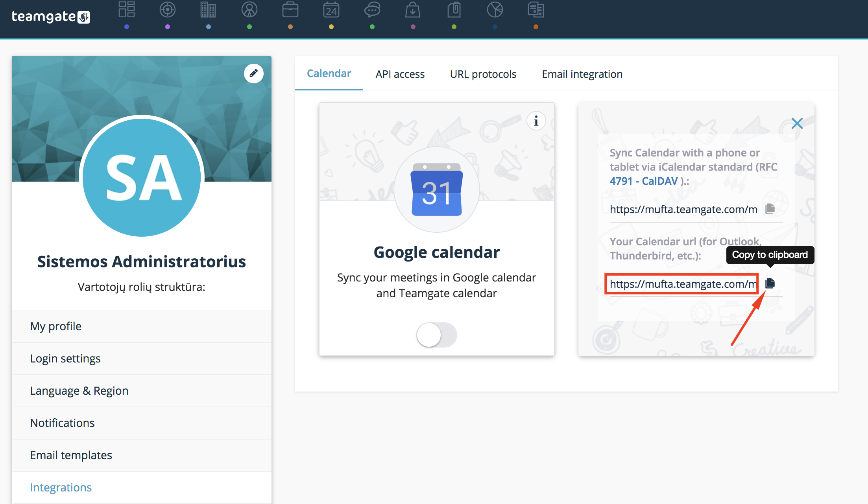
Task: Click the Sync your meetings description text
Action: [437, 285]
